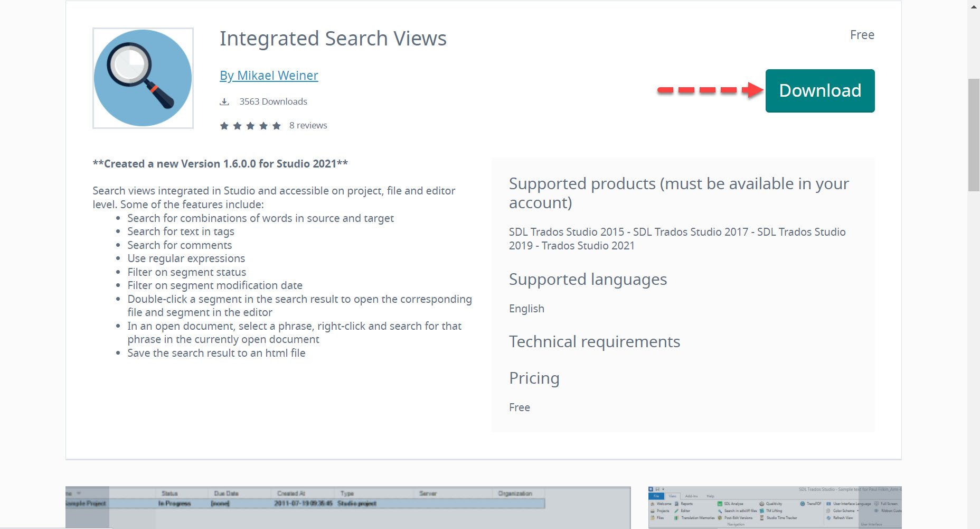Switch to the Add-Ins ribbon tab
Screen dimensions: 980x529
click(x=692, y=496)
